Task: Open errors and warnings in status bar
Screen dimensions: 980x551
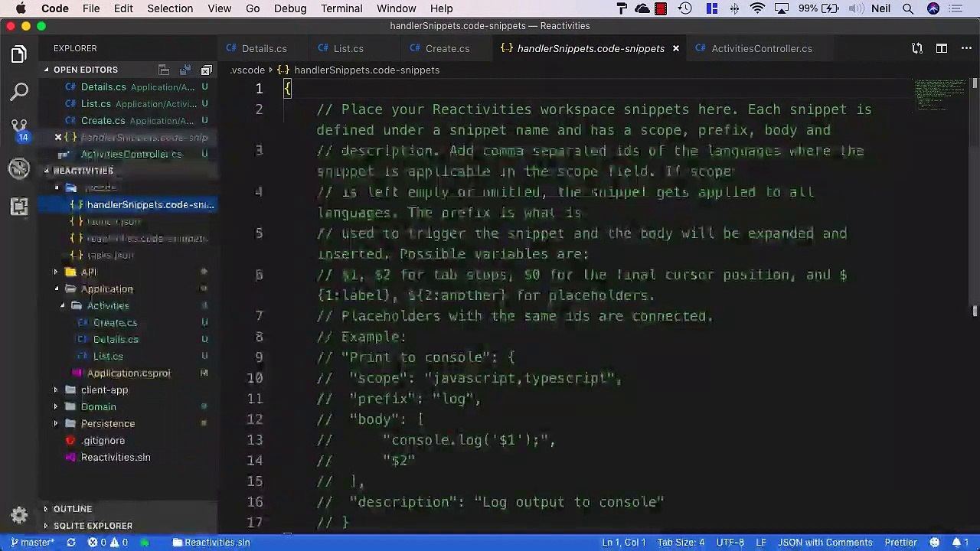Action: pos(108,542)
